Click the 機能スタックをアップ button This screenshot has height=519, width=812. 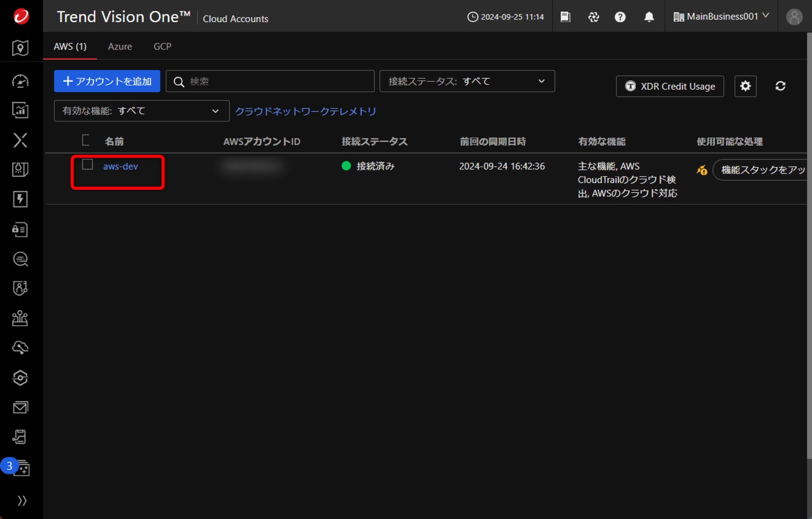point(760,170)
